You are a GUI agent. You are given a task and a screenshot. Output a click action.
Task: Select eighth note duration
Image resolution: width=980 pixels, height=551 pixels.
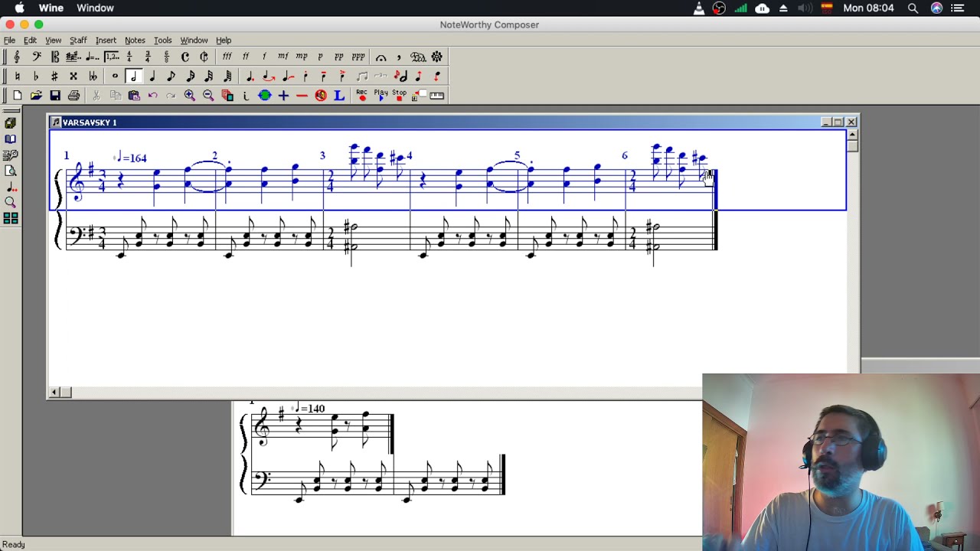(171, 76)
